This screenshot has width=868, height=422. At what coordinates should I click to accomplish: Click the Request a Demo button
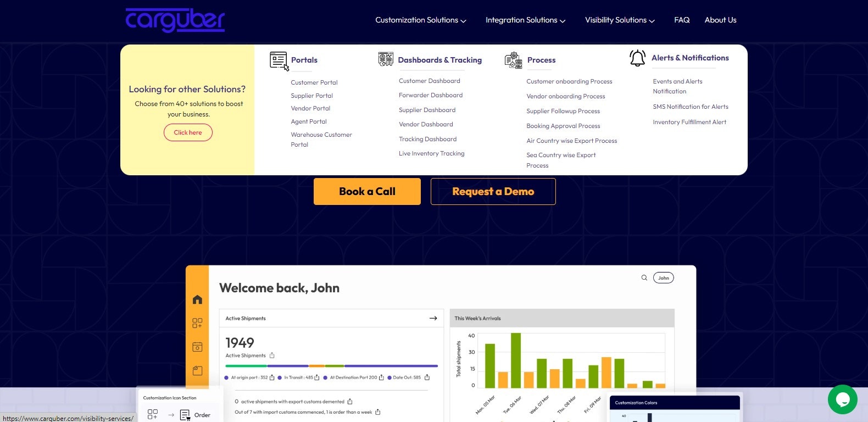point(493,191)
